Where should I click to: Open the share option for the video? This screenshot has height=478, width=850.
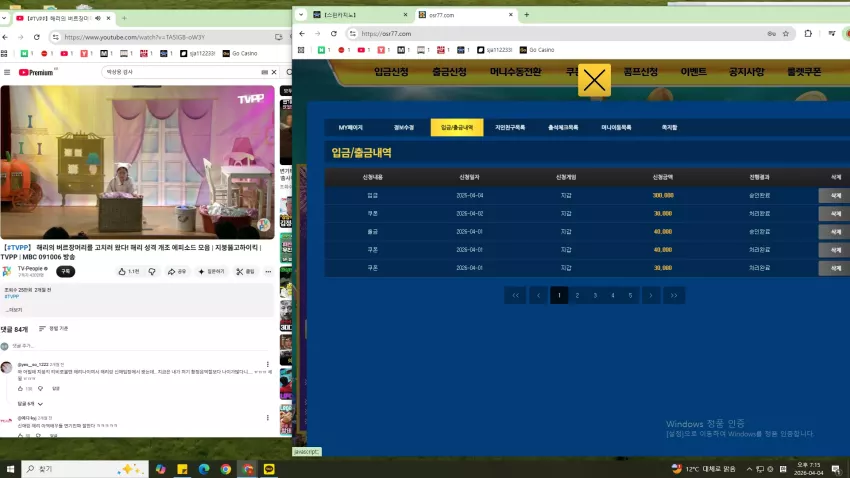tap(177, 272)
